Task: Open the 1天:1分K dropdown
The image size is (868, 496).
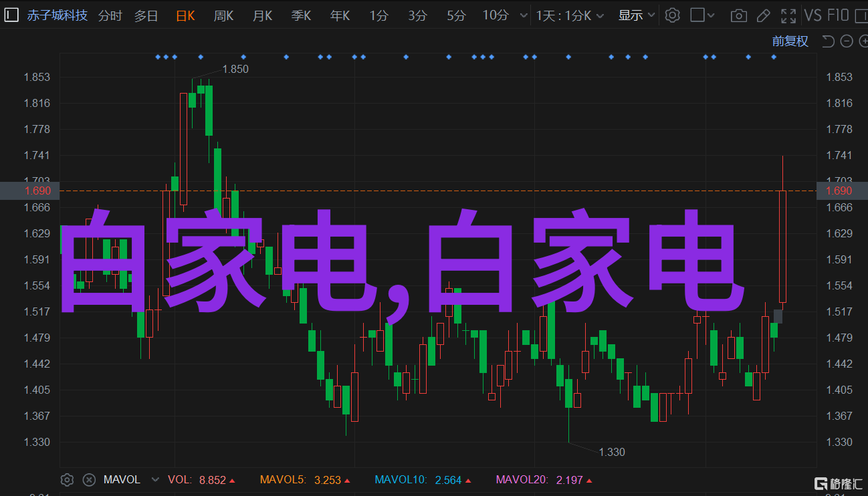Action: pyautogui.click(x=570, y=15)
